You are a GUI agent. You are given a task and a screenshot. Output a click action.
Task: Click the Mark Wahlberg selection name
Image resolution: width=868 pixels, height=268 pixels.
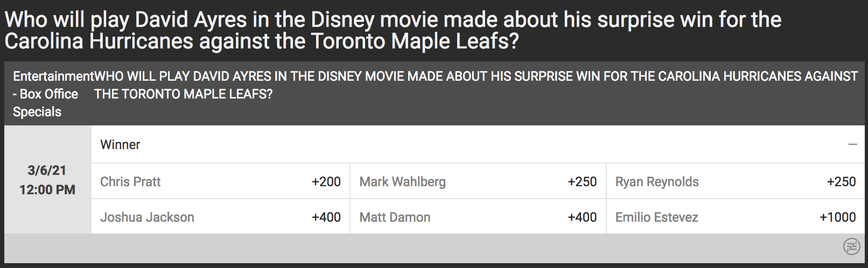pos(402,182)
